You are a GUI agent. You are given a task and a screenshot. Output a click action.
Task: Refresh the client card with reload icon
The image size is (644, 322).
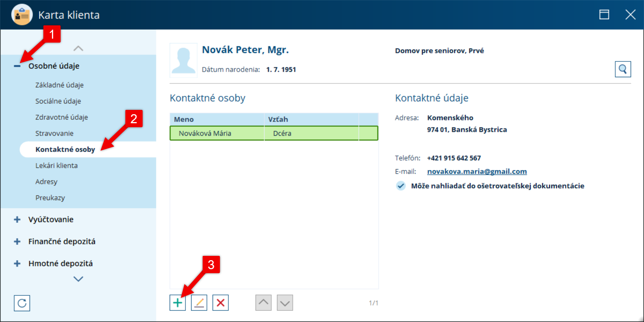pyautogui.click(x=22, y=303)
